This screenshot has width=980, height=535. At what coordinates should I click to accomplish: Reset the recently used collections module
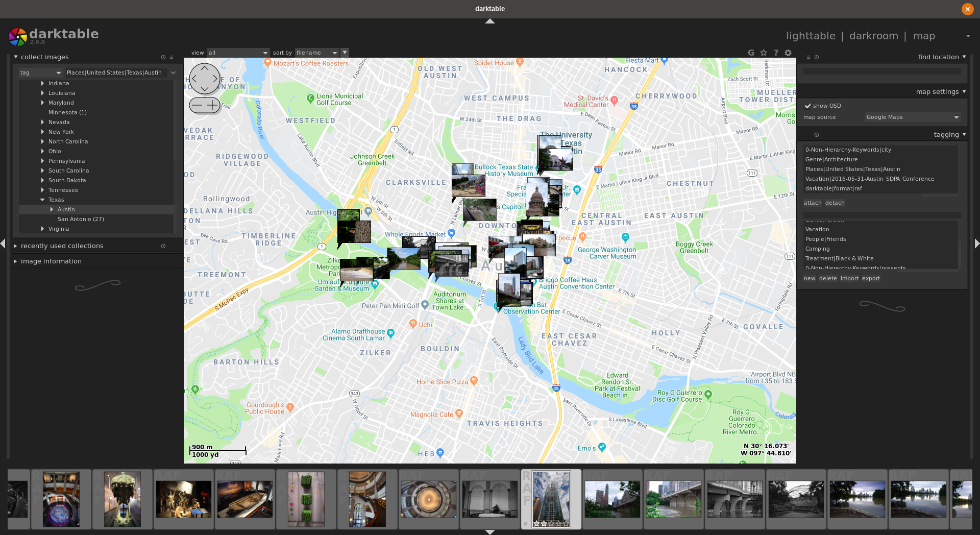pyautogui.click(x=163, y=246)
